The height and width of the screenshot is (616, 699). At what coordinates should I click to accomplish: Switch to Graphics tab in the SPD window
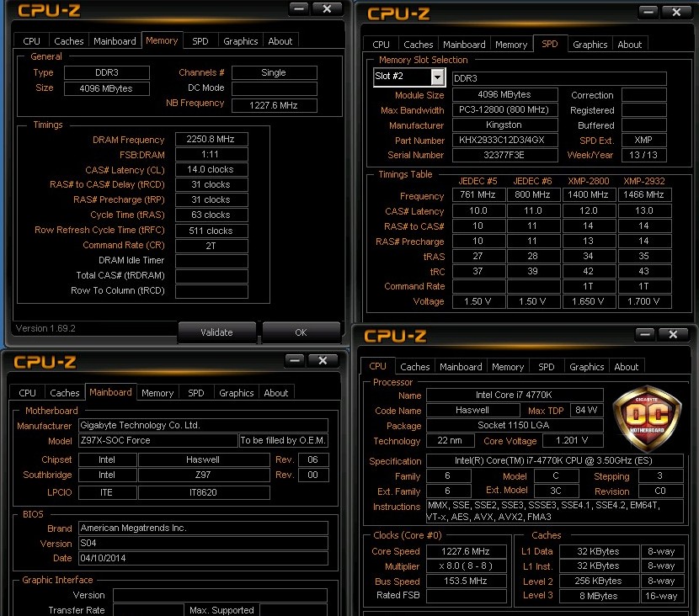[x=590, y=45]
